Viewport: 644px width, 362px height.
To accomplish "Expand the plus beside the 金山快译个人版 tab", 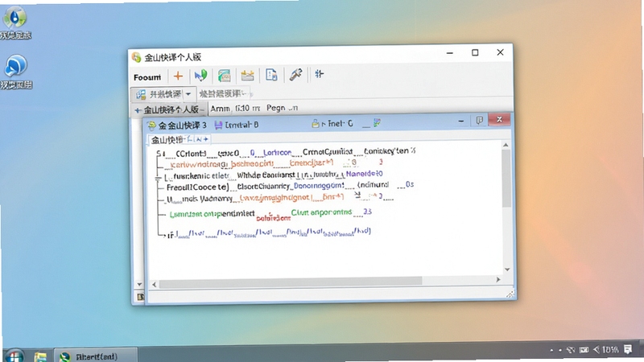I will 138,110.
